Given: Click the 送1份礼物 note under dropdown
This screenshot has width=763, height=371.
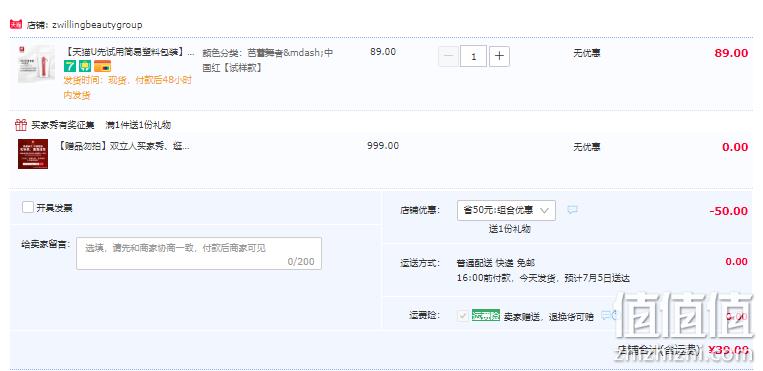Looking at the screenshot, I should click(x=509, y=229).
